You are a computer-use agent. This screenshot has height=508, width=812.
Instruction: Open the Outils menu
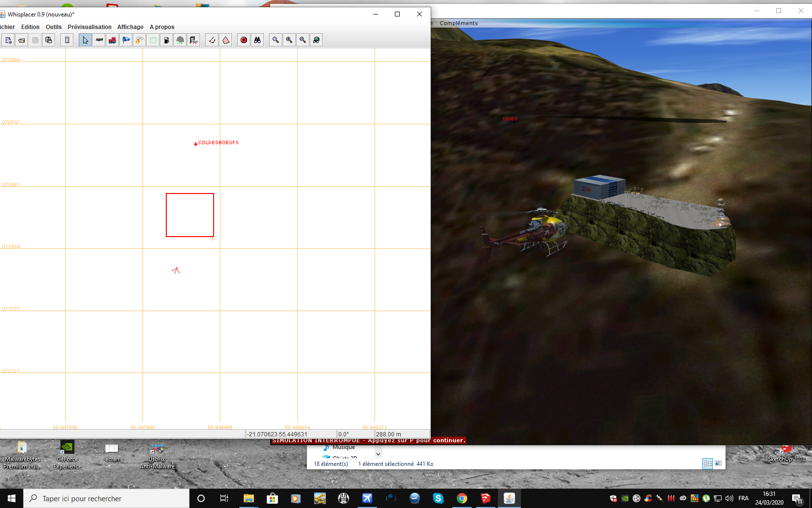coord(54,27)
